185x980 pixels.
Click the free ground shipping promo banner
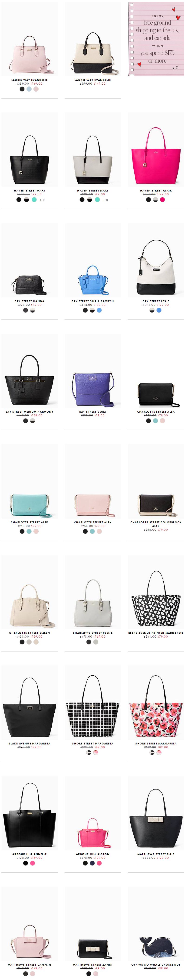(x=156, y=39)
